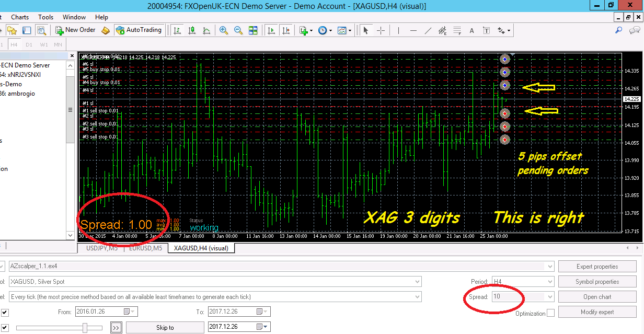This screenshot has height=334, width=644.
Task: Toggle the Optimization checkbox
Action: click(x=550, y=313)
